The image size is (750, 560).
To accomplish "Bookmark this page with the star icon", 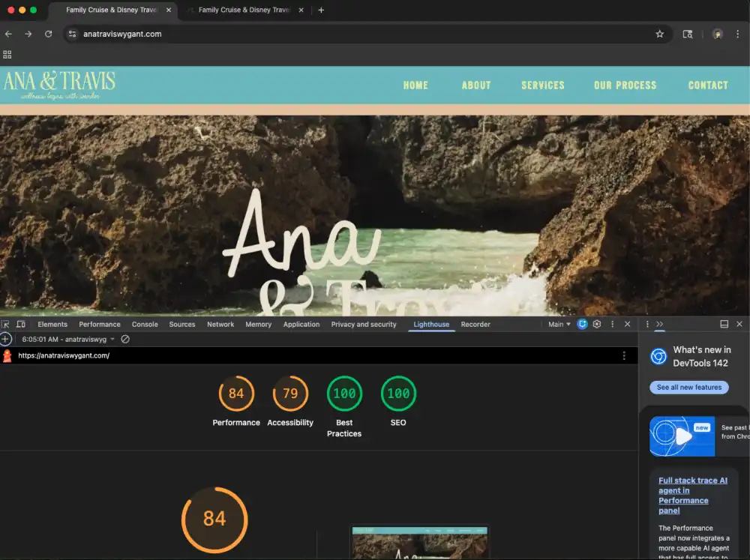I will (660, 34).
